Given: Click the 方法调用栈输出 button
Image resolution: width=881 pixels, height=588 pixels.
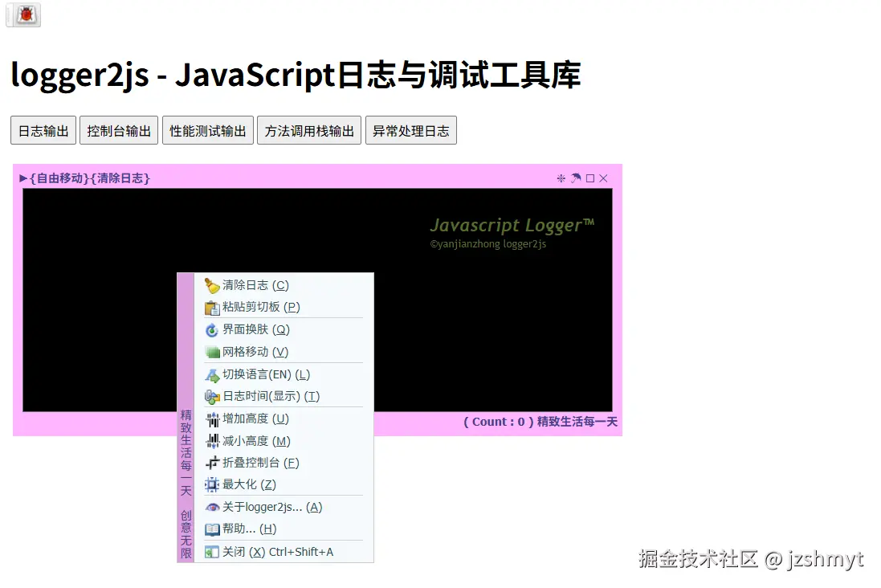Looking at the screenshot, I should tap(309, 130).
